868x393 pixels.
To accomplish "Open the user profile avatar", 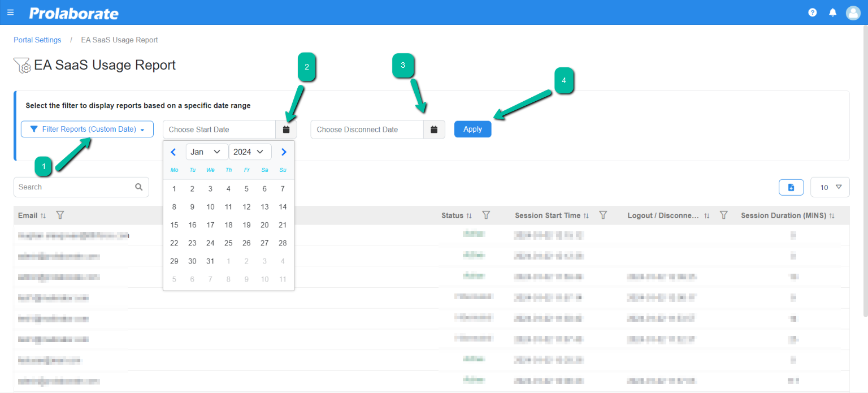I will (x=853, y=12).
